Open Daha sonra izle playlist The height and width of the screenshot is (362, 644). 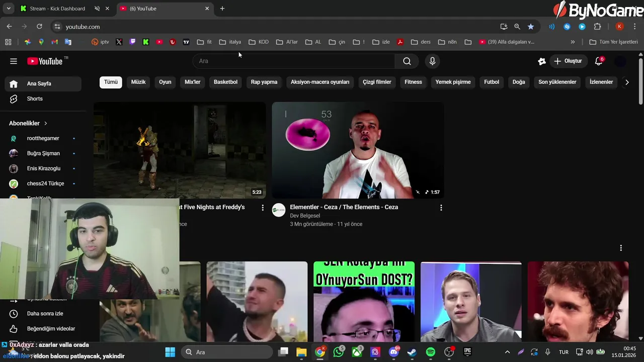[x=43, y=314]
